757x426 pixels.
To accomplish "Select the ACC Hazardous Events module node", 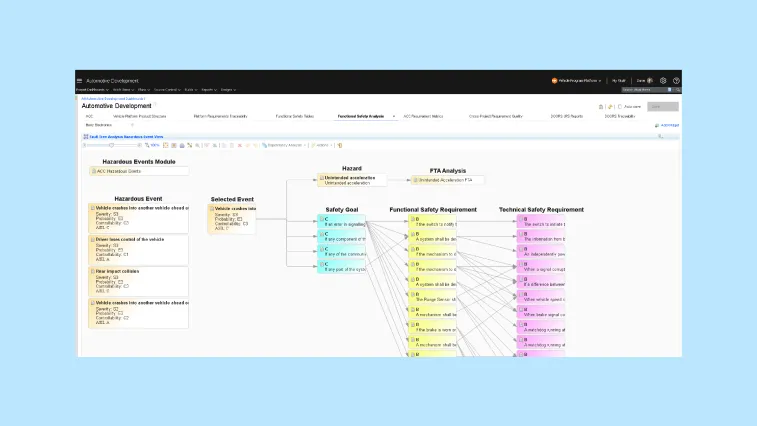I will tap(139, 171).
